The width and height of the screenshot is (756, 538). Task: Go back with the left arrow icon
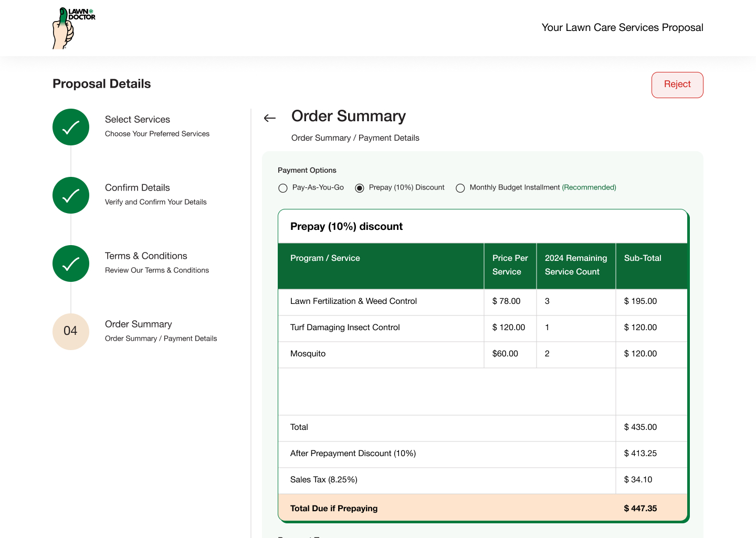coord(270,118)
